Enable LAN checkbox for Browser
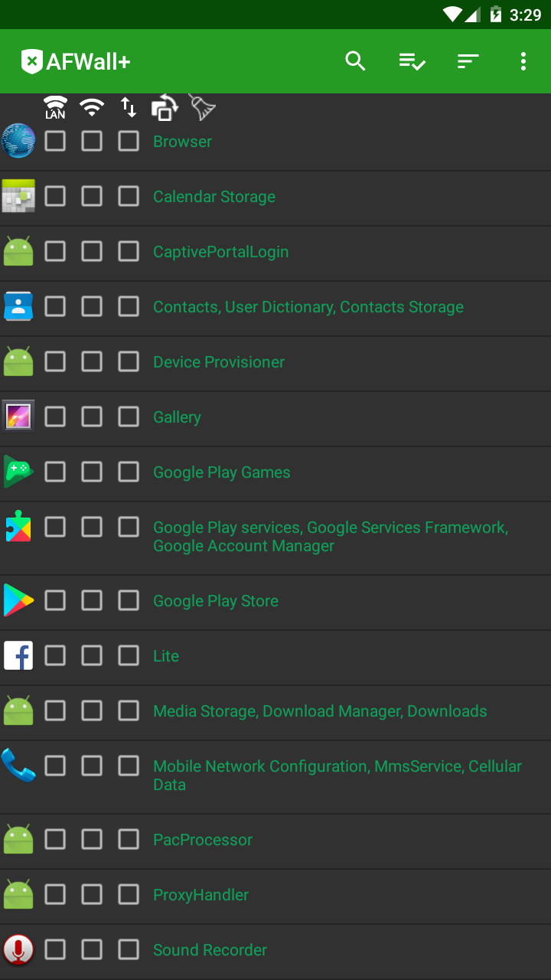 coord(55,141)
